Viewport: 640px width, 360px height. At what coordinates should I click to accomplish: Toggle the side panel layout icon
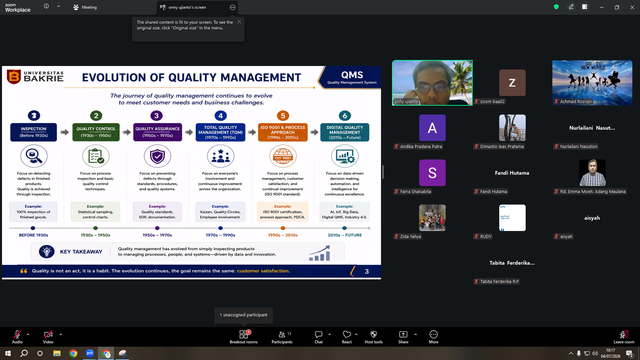tap(584, 7)
